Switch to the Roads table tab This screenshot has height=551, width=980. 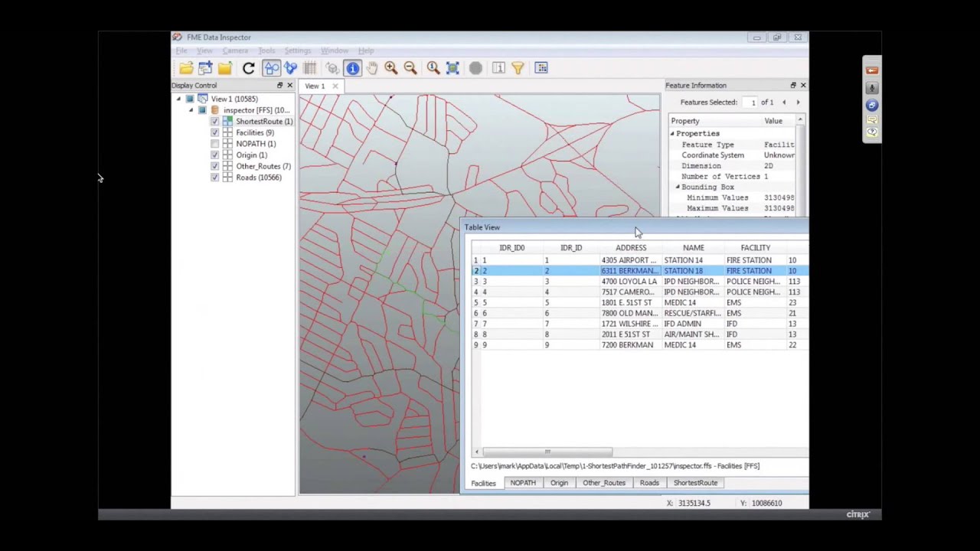point(649,483)
